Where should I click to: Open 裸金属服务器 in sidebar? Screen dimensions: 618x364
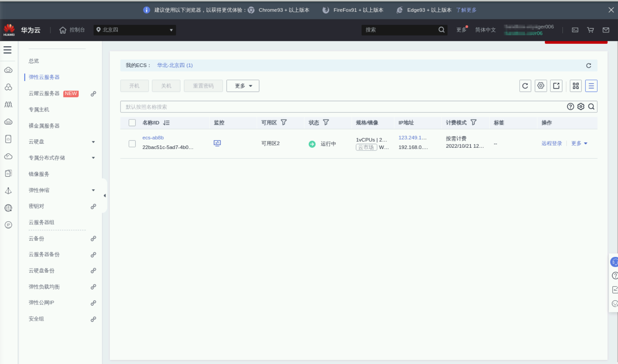pyautogui.click(x=44, y=126)
